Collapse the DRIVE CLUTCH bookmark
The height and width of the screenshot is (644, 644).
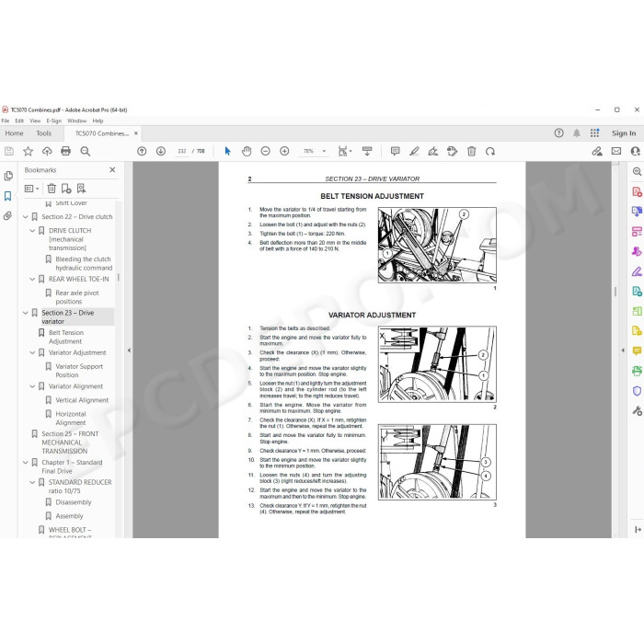[x=32, y=230]
